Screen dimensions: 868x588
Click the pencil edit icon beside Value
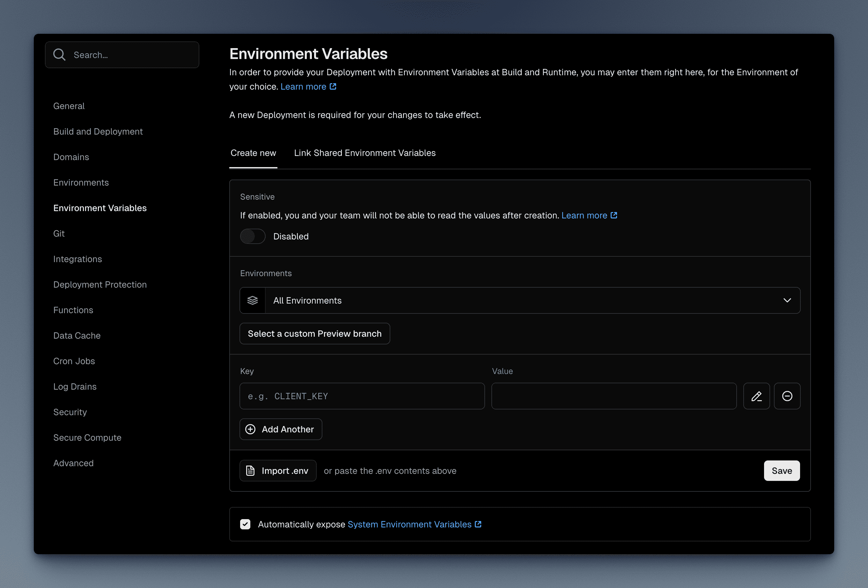(x=756, y=396)
